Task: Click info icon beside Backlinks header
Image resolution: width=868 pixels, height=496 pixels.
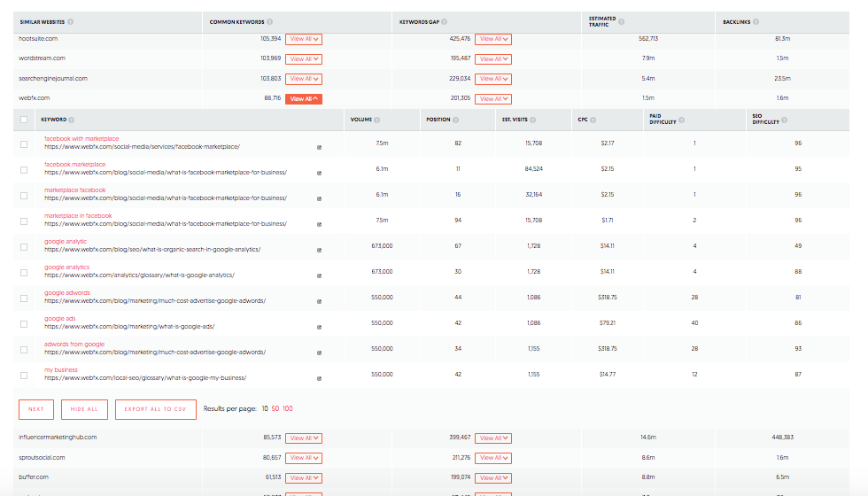Action: click(x=755, y=21)
